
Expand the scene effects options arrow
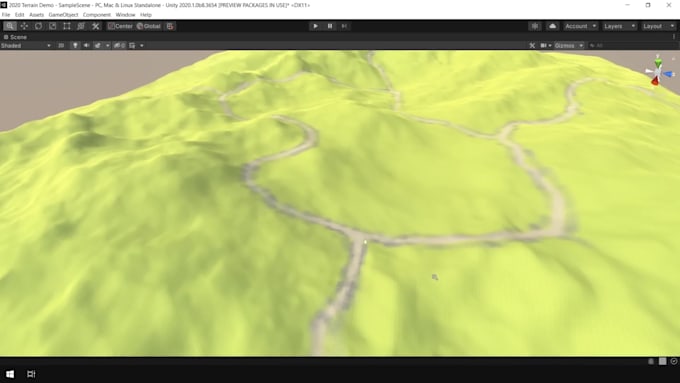(108, 46)
